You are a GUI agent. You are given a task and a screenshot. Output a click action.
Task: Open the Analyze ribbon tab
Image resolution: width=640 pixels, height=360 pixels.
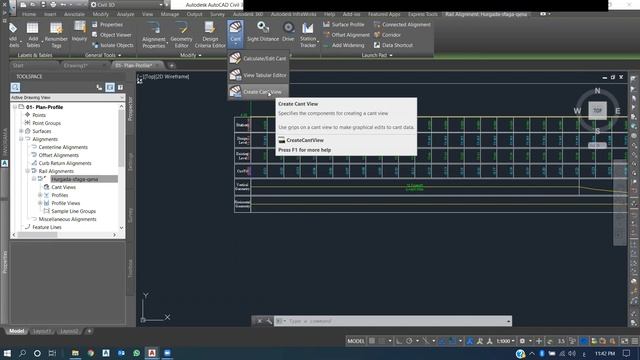[126, 14]
